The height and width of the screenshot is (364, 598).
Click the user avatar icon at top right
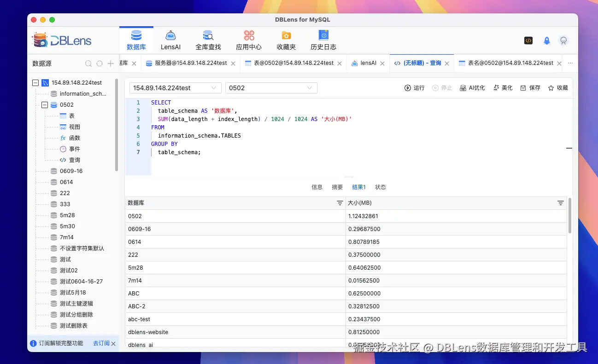pyautogui.click(x=563, y=40)
